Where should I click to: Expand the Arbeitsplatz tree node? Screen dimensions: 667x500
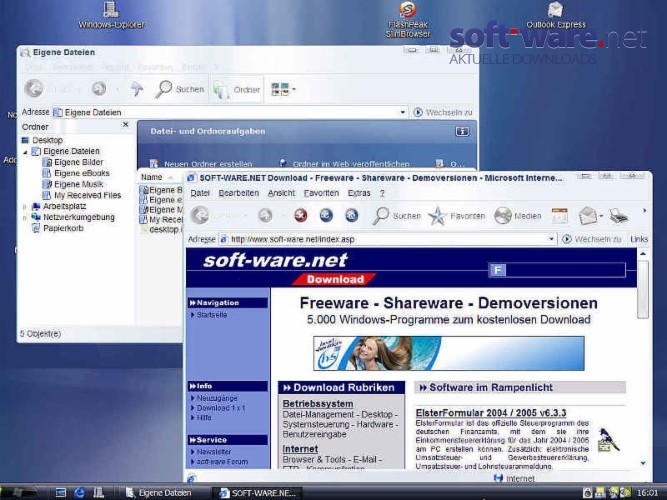click(x=25, y=206)
